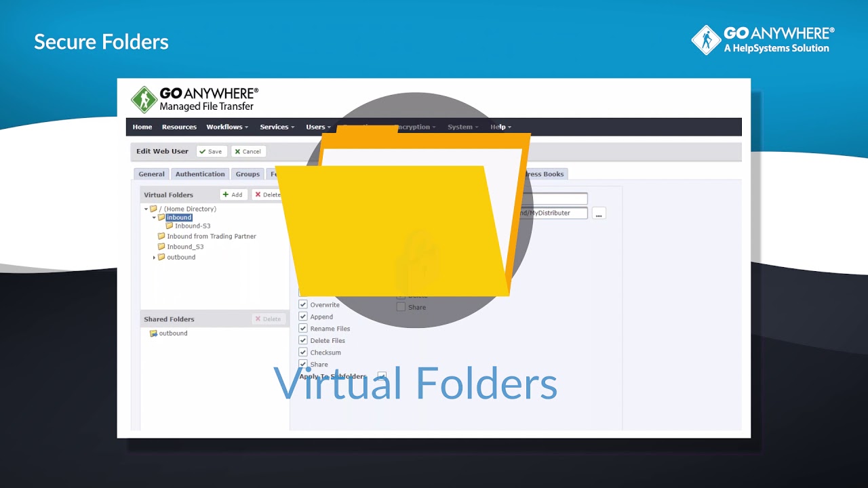868x488 pixels.
Task: Select the highlighted inbound folder
Action: point(179,218)
